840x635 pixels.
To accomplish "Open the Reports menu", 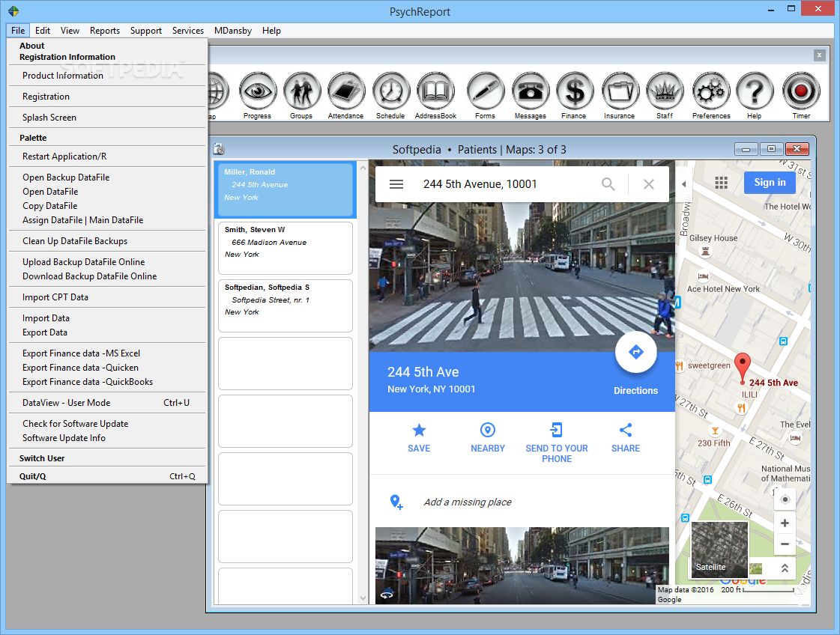I will pos(105,31).
